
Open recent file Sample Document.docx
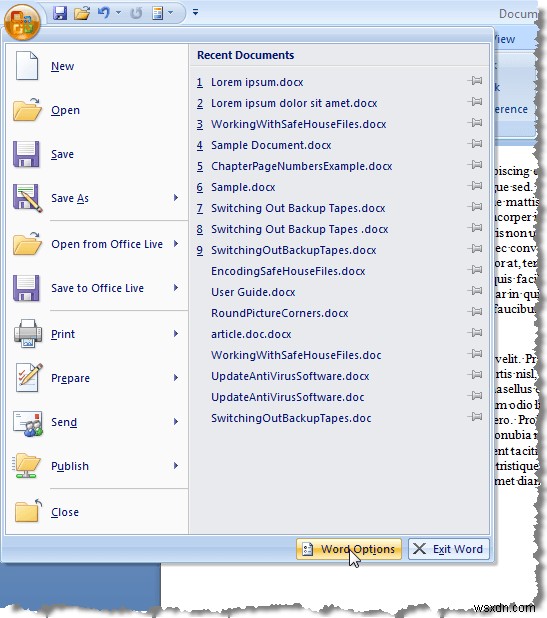coord(271,145)
